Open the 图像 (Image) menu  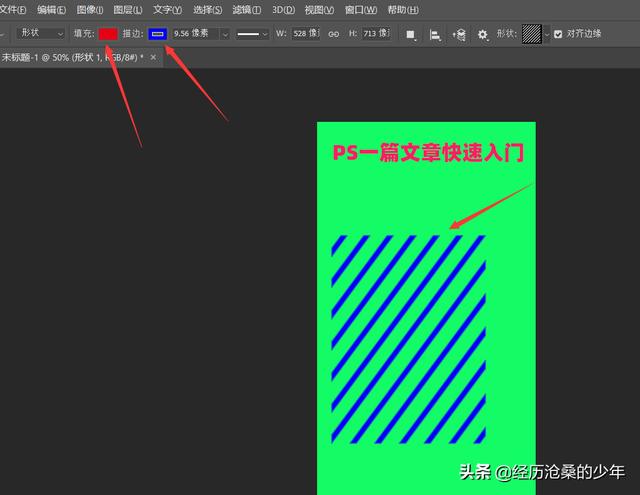pyautogui.click(x=90, y=9)
